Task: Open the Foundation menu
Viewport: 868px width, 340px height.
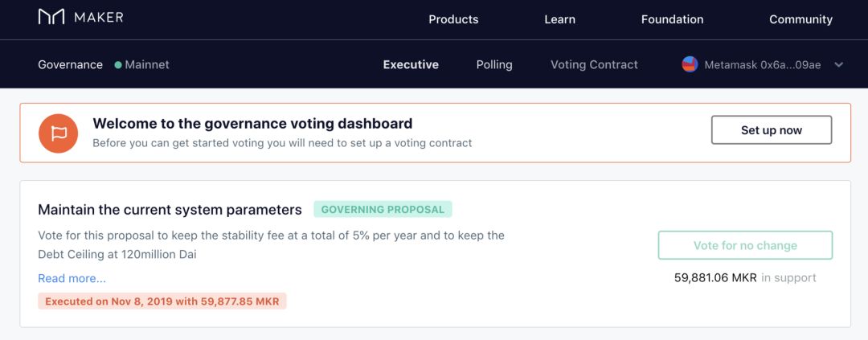Action: pos(672,19)
